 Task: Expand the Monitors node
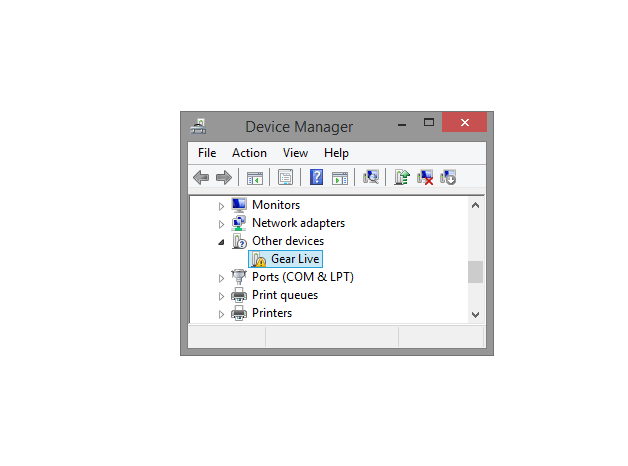[221, 206]
